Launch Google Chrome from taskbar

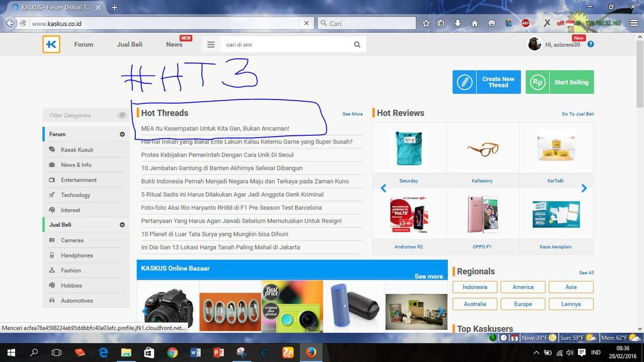[173, 352]
